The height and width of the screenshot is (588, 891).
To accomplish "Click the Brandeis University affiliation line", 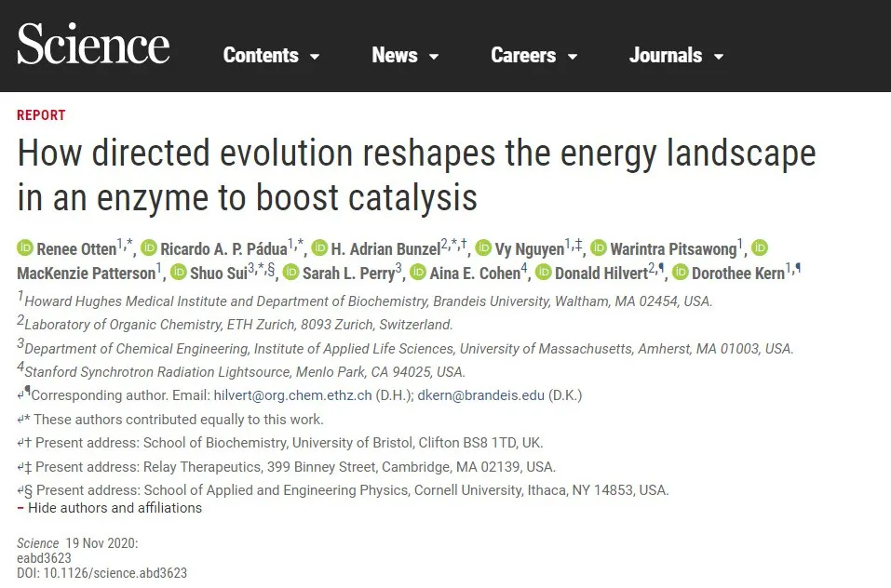I will (x=365, y=301).
